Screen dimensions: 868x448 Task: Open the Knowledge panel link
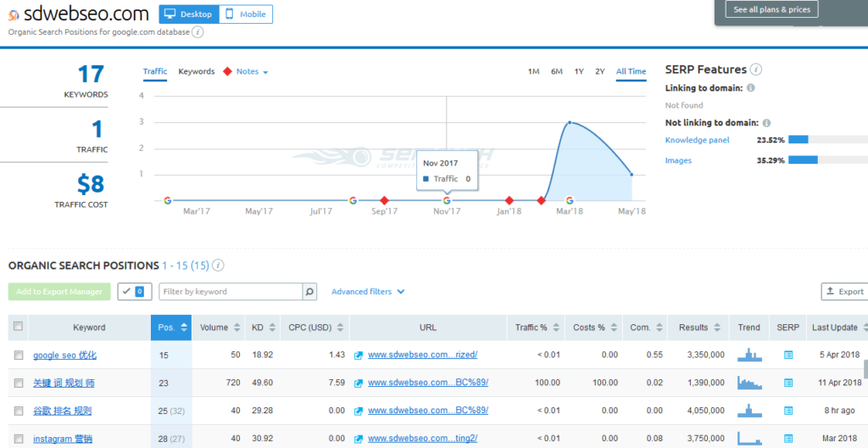click(x=697, y=140)
